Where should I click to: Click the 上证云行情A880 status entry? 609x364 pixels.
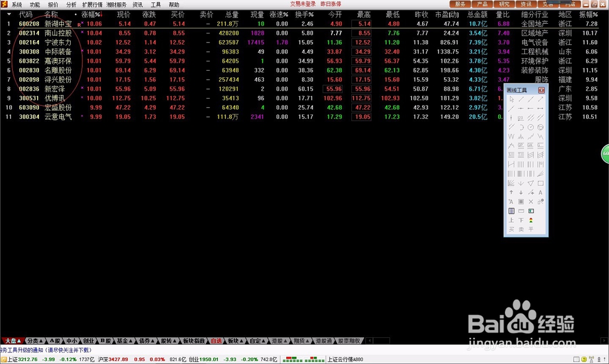pyautogui.click(x=345, y=359)
